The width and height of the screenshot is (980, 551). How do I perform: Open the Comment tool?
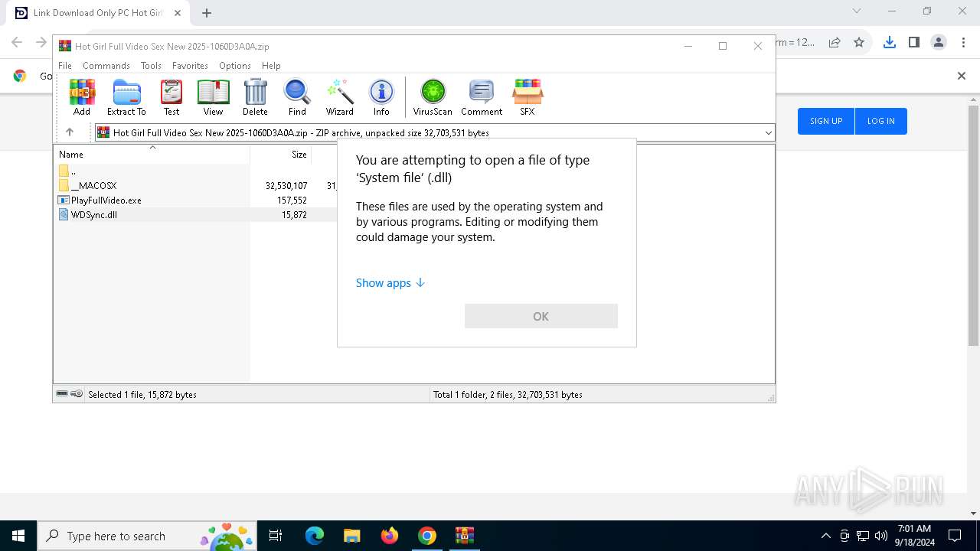click(x=482, y=97)
